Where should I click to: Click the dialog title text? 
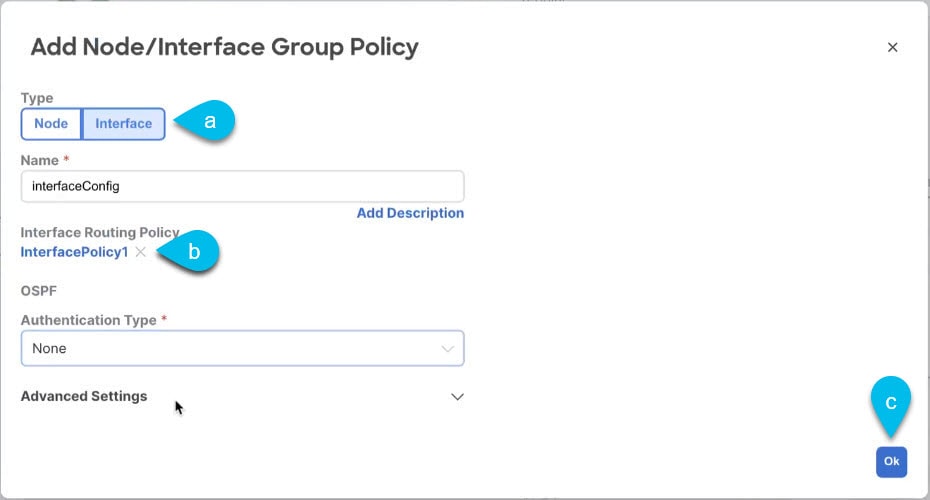pos(225,47)
